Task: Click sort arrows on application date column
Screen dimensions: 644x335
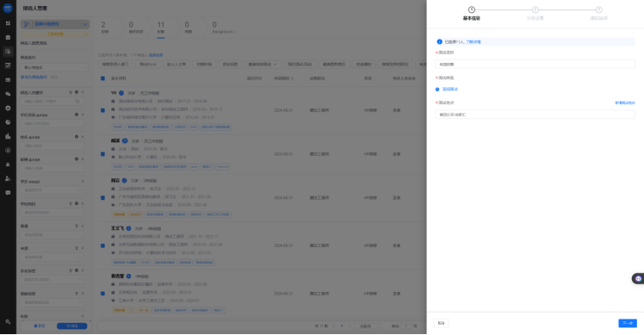Action: (x=293, y=78)
